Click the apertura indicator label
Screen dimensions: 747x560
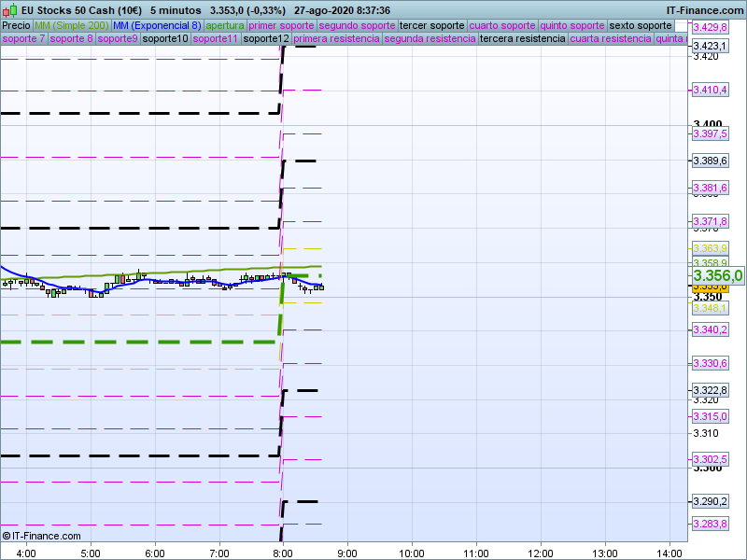coord(225,25)
